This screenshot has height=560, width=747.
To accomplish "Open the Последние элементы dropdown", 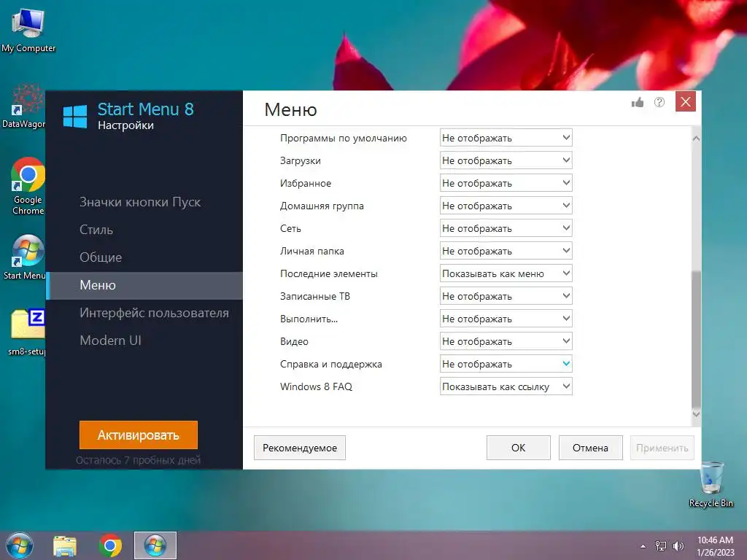I will [x=506, y=274].
